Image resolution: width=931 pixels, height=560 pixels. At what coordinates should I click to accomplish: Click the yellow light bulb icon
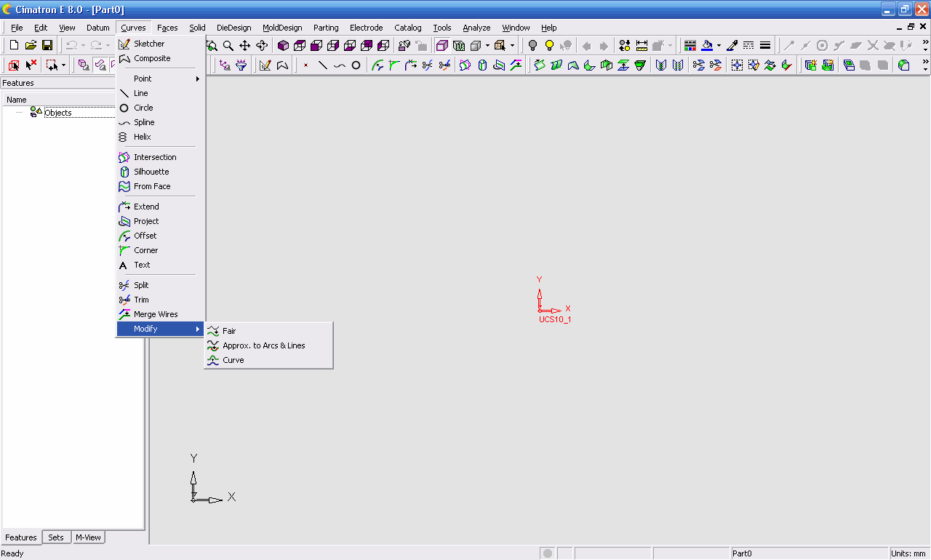pos(550,45)
